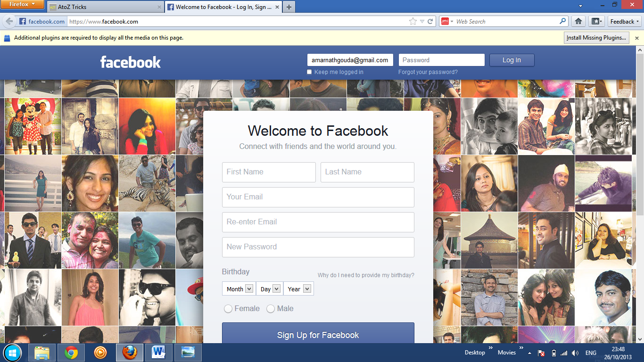Viewport: 644px width, 362px height.
Task: Click the tiger photo thumbnail
Action: pos(147,183)
